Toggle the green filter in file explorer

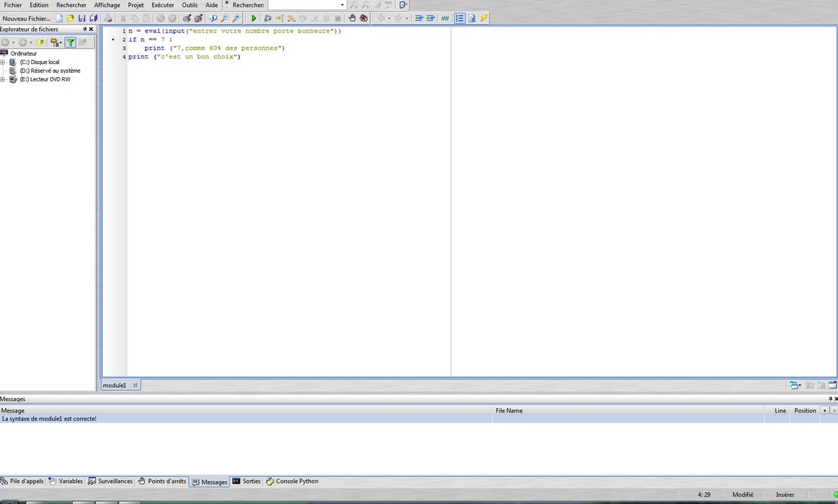point(71,42)
